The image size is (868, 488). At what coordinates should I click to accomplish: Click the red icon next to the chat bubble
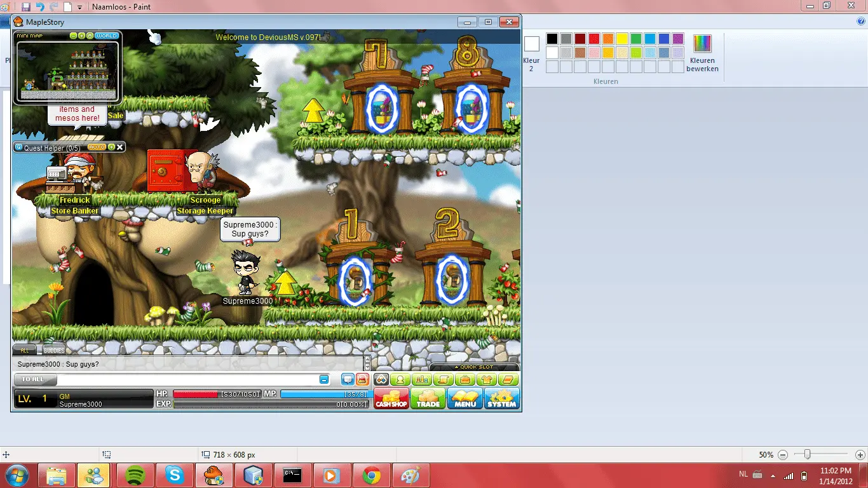[362, 379]
